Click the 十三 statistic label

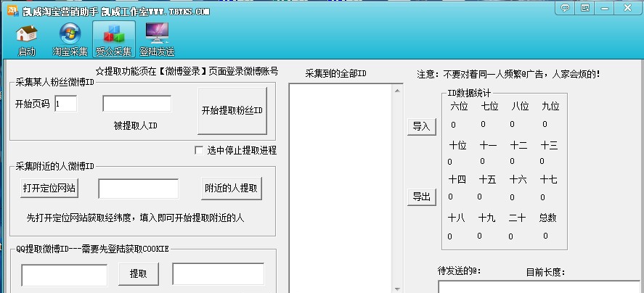(x=549, y=145)
